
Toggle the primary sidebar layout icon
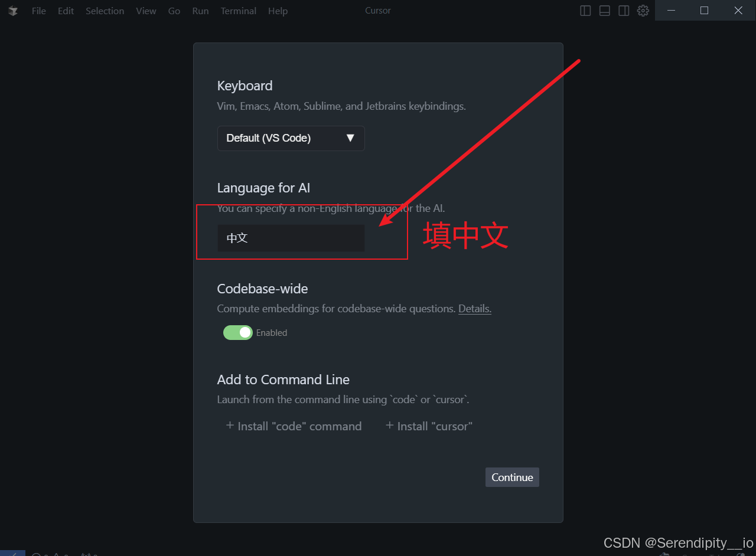585,11
